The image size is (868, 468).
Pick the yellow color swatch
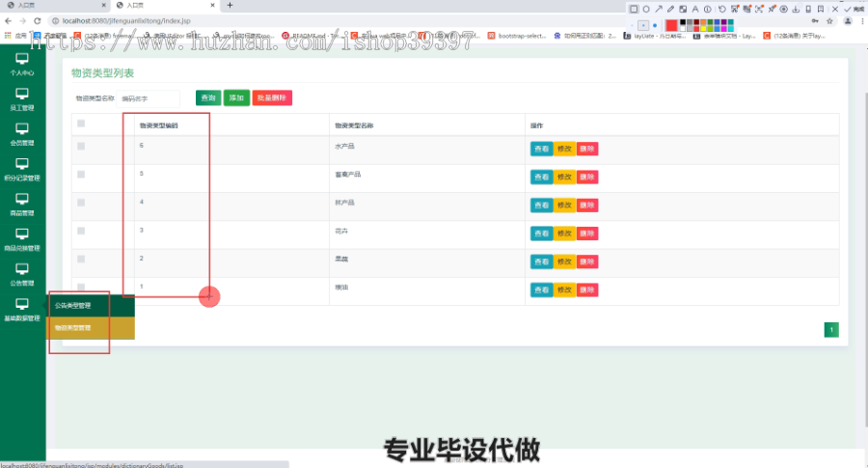[703, 29]
